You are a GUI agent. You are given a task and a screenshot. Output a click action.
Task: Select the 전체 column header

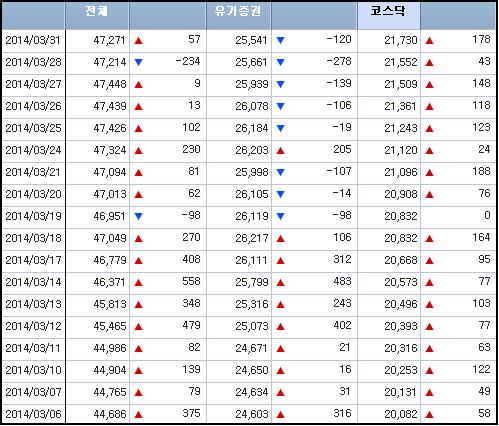(x=97, y=16)
